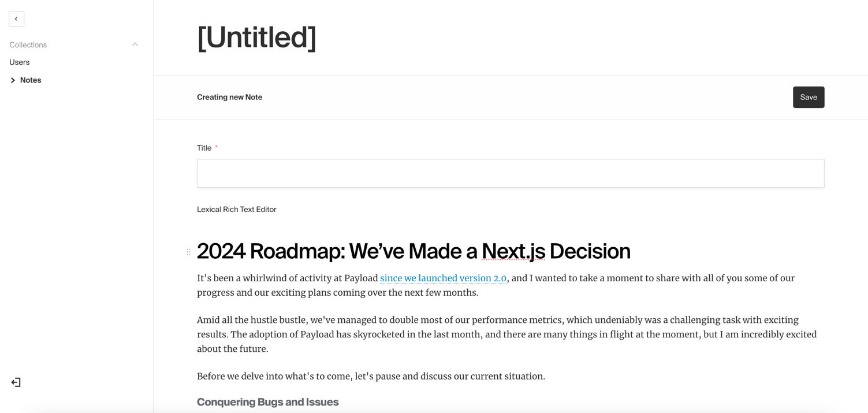The image size is (868, 413).
Task: Collapse the Collections group with its caret
Action: click(135, 44)
